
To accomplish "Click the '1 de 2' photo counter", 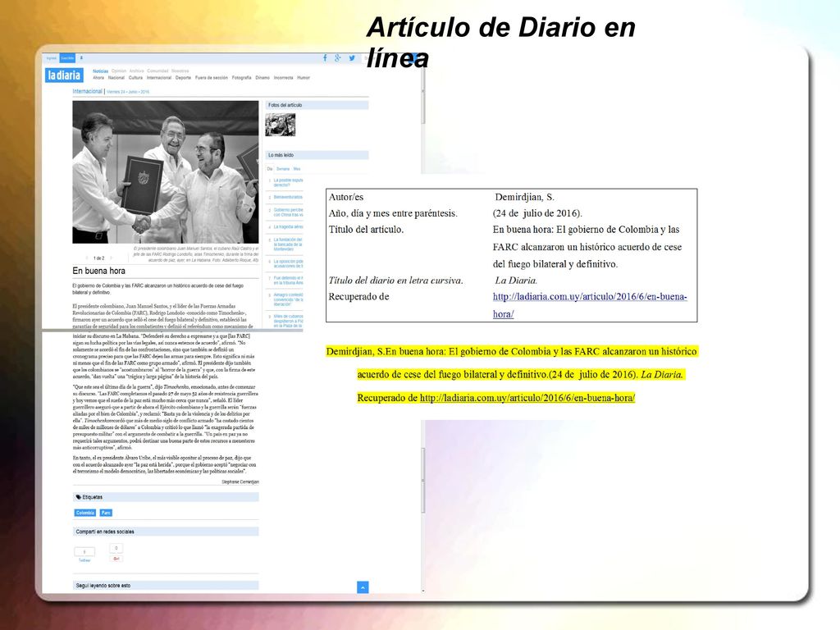I will [98, 258].
